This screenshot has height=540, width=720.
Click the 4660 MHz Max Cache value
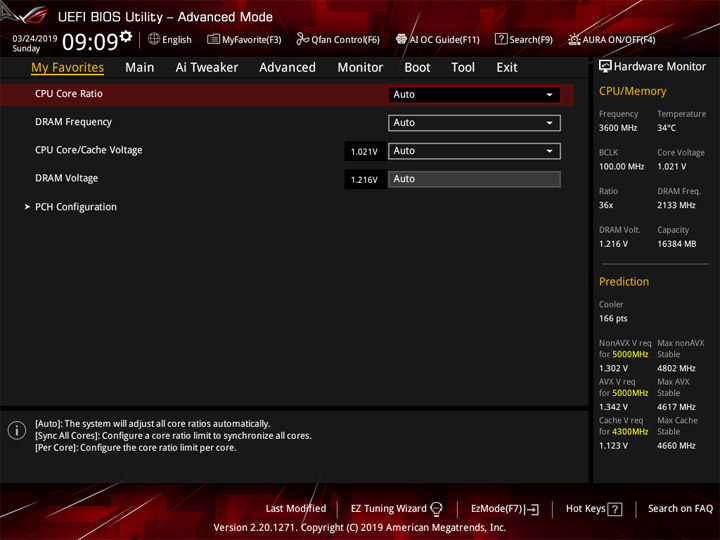tap(676, 445)
